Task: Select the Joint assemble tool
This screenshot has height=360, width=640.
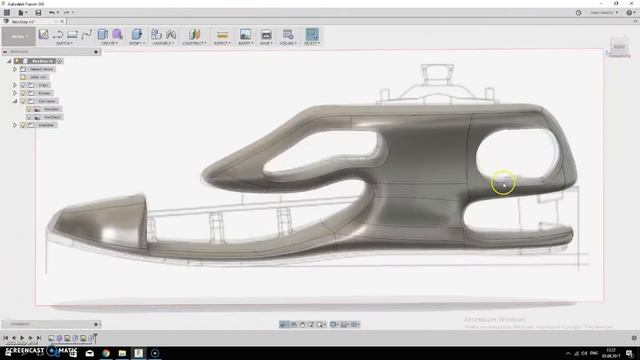Action: pyautogui.click(x=171, y=34)
